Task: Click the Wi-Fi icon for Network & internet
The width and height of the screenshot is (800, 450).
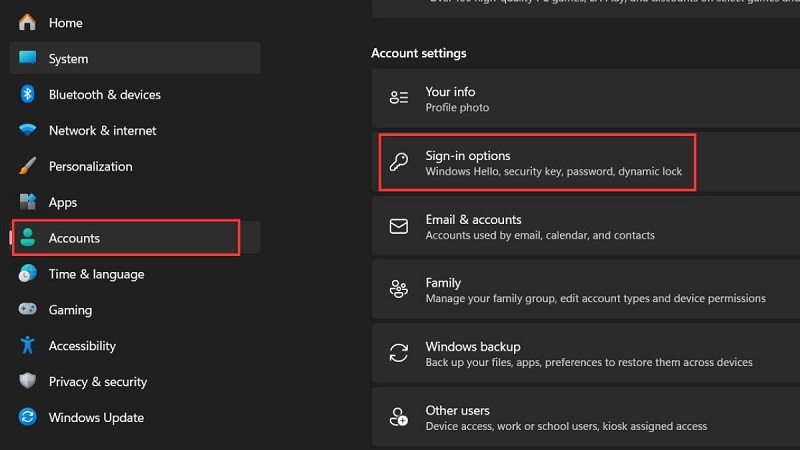Action: click(x=28, y=130)
